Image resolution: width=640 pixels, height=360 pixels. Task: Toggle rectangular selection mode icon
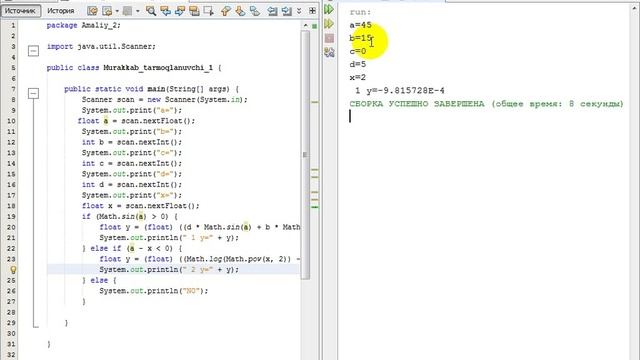click(x=209, y=11)
